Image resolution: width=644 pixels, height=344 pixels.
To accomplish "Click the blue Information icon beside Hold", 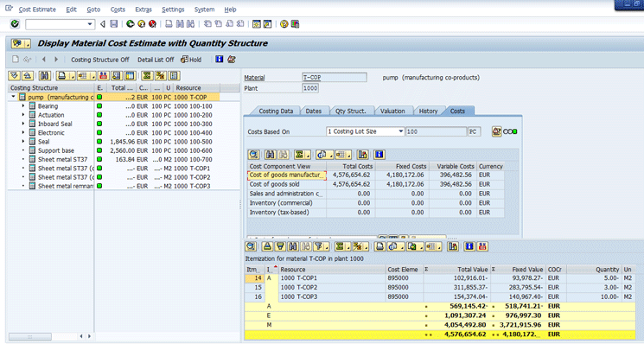I will 220,60.
